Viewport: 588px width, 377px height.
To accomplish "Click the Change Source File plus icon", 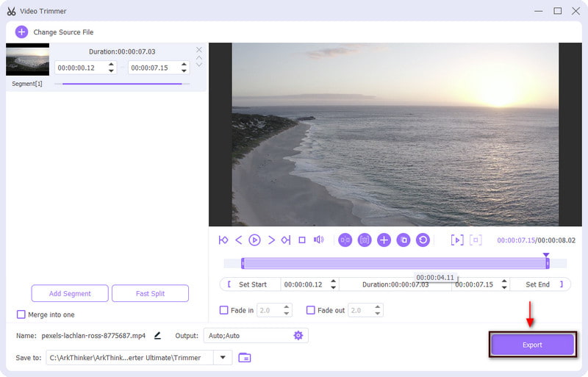I will (x=21, y=32).
